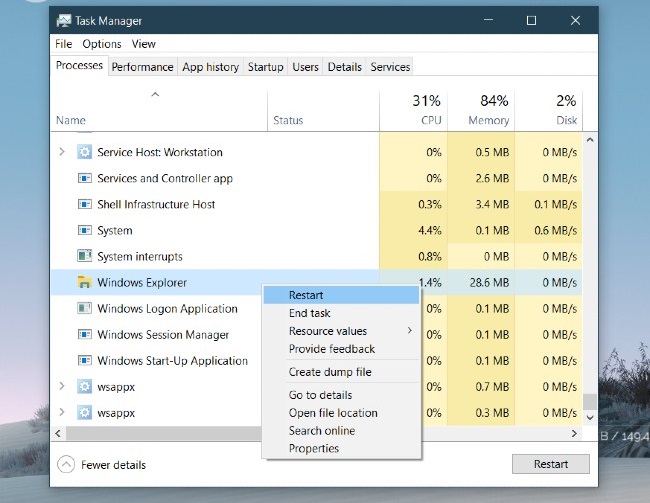The width and height of the screenshot is (650, 503).
Task: Select Provide feedback in context menu
Action: click(341, 349)
